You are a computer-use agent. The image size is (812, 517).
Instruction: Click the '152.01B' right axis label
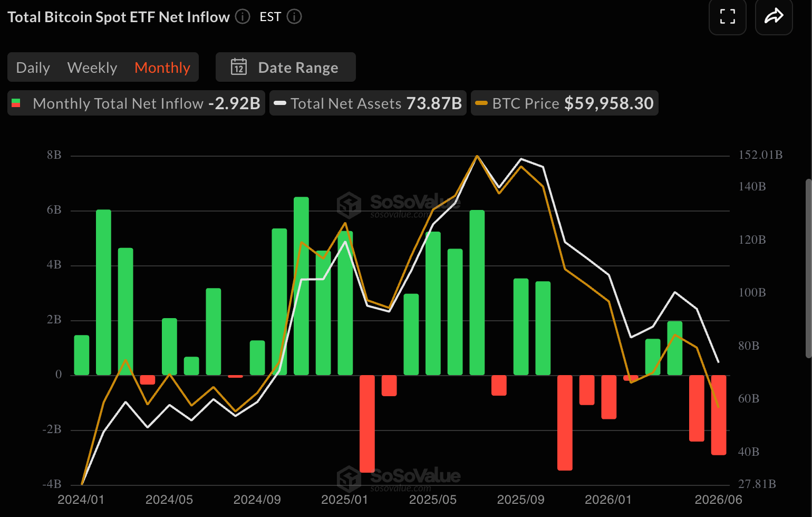(760, 155)
